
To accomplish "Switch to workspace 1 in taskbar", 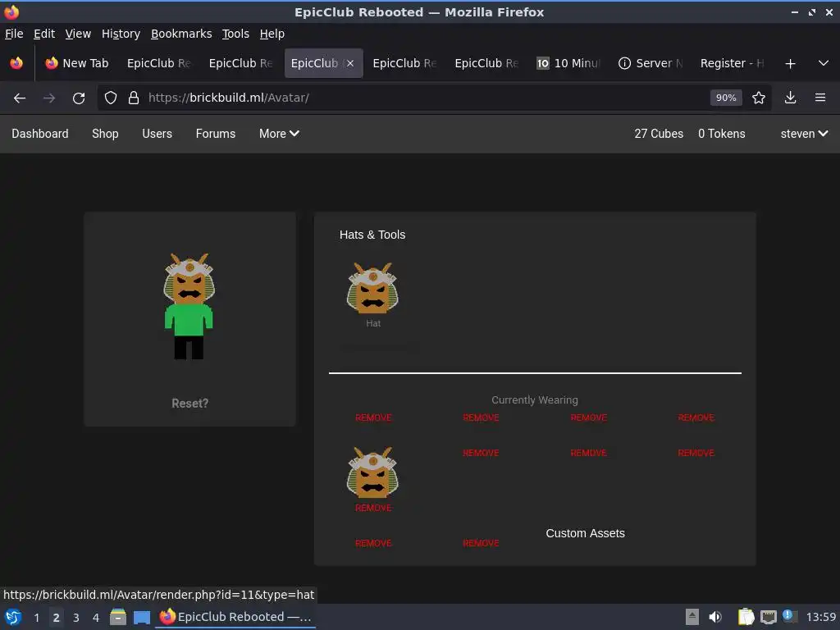I will [x=36, y=618].
